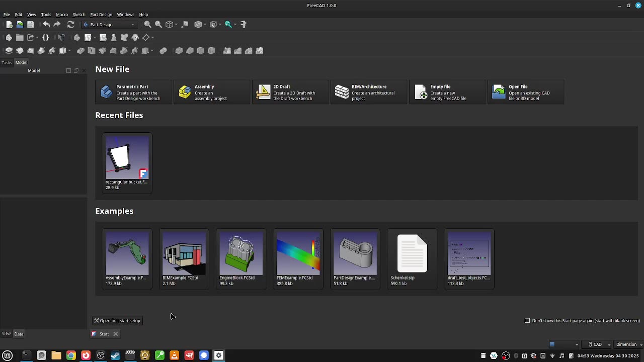Switch to the Tasks tab
The width and height of the screenshot is (644, 362).
click(7, 63)
